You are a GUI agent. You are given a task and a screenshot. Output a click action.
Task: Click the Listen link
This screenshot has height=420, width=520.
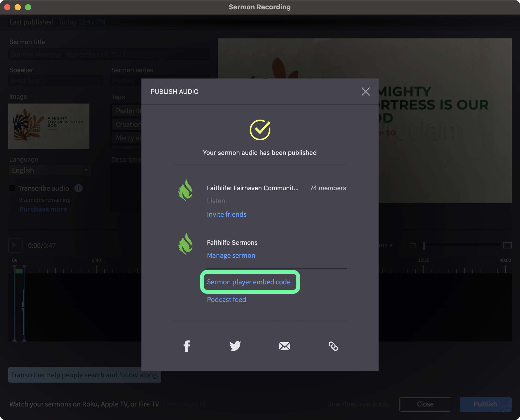(216, 201)
